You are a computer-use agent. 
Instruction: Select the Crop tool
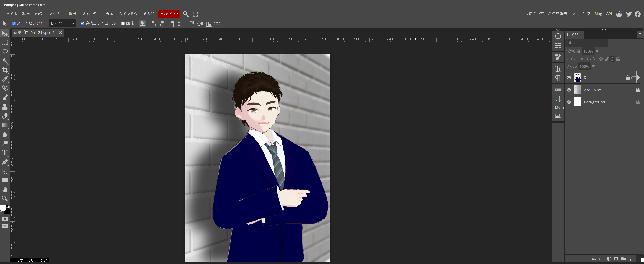[x=5, y=70]
